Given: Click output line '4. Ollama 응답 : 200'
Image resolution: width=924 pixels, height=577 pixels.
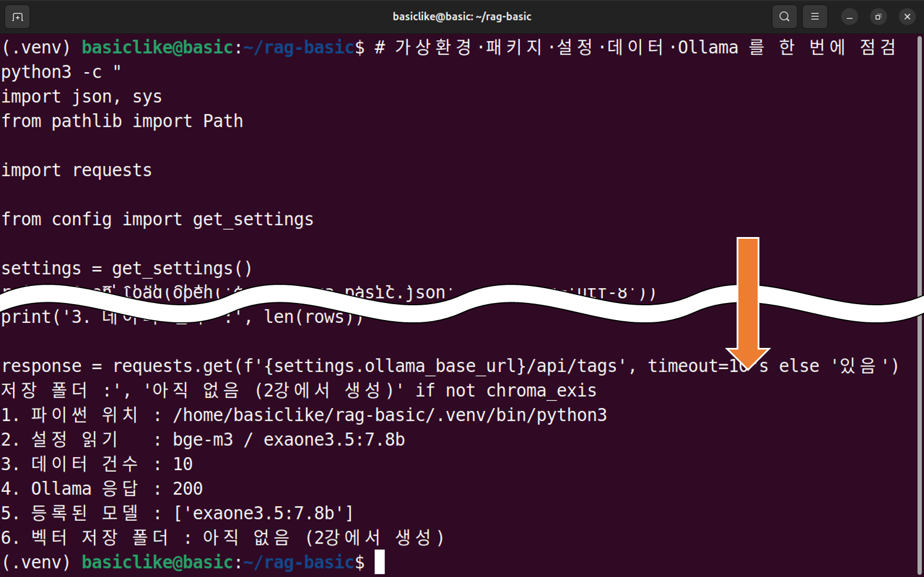Looking at the screenshot, I should 102,488.
